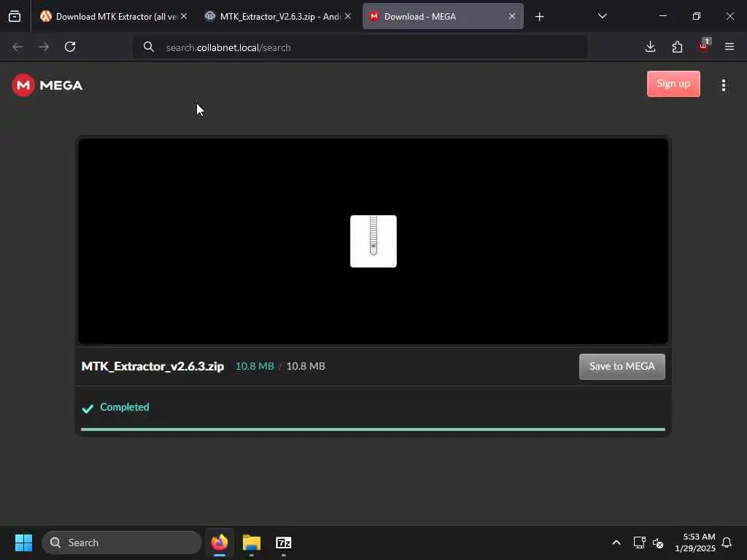Open the notifications bell icon
This screenshot has width=747, height=560.
tap(727, 542)
